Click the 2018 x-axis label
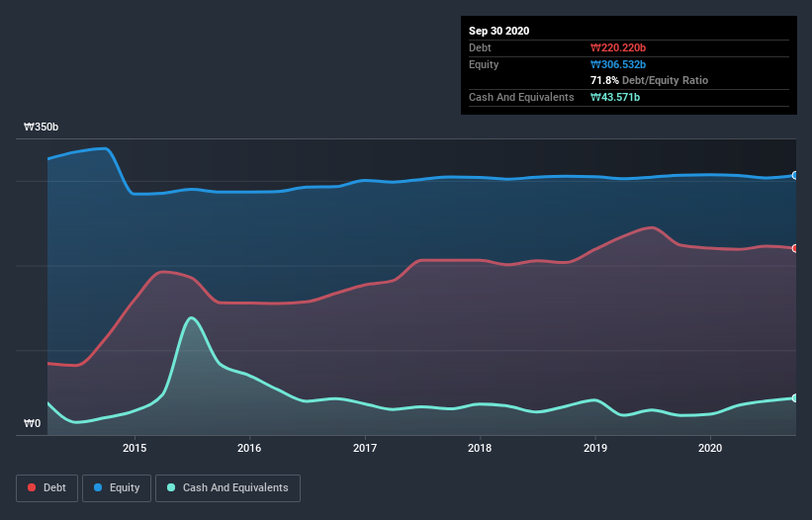The image size is (812, 520). [x=480, y=448]
